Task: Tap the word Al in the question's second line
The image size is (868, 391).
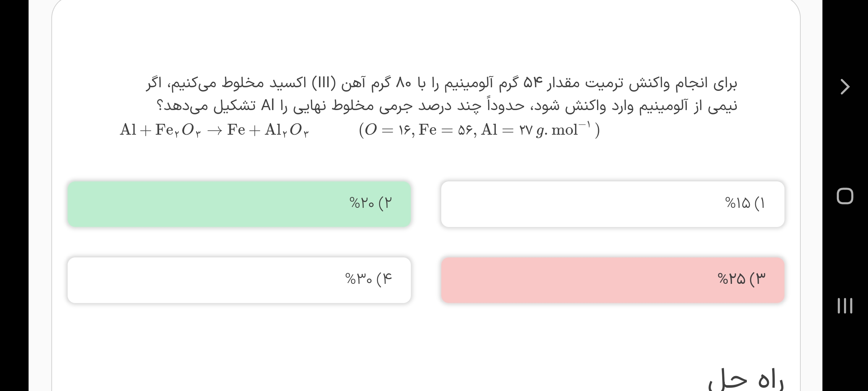Action: pyautogui.click(x=268, y=106)
